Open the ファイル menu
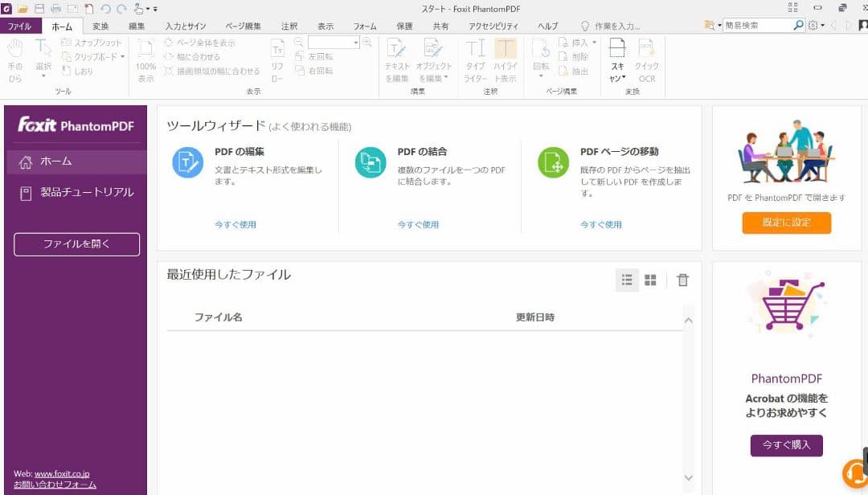The height and width of the screenshot is (495, 868). coord(21,26)
